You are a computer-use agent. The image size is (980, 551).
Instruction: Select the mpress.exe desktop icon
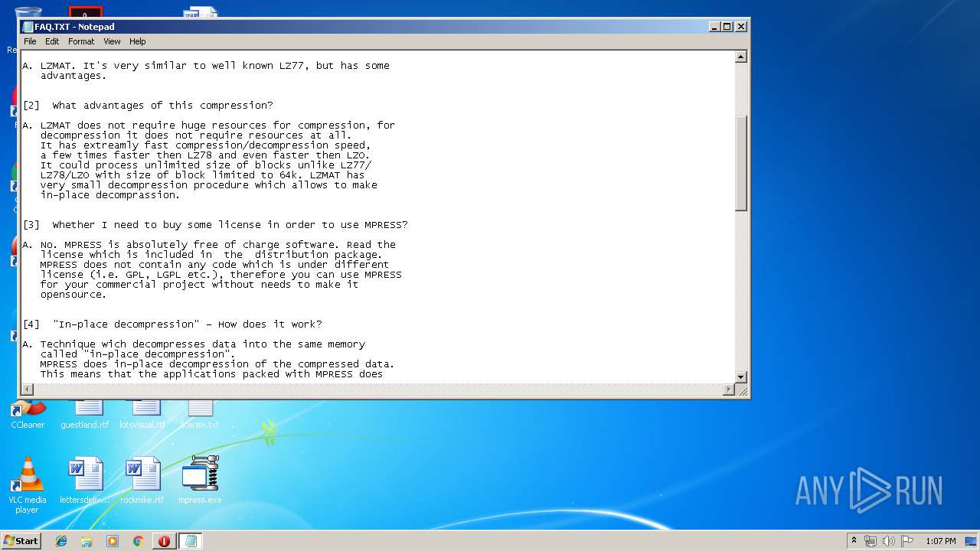click(200, 480)
